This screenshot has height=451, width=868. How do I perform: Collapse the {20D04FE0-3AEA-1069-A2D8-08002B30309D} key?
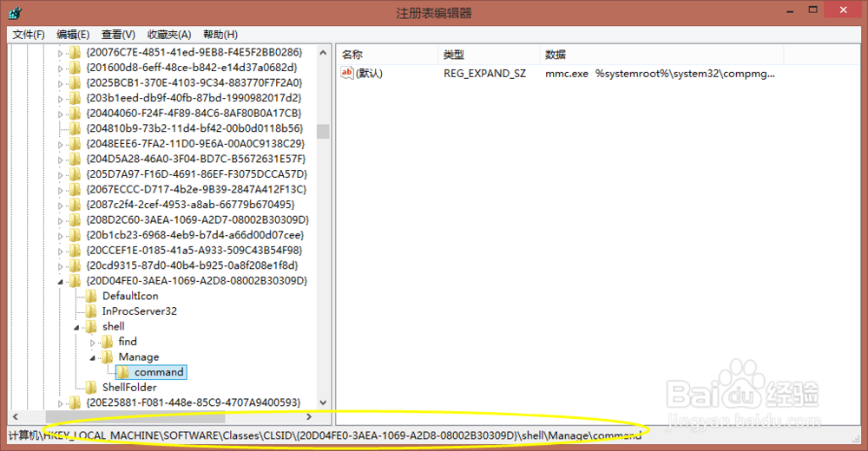(61, 282)
